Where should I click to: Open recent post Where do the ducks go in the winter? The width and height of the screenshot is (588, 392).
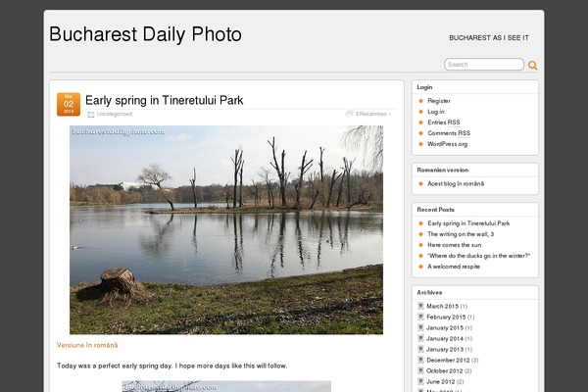pyautogui.click(x=479, y=256)
